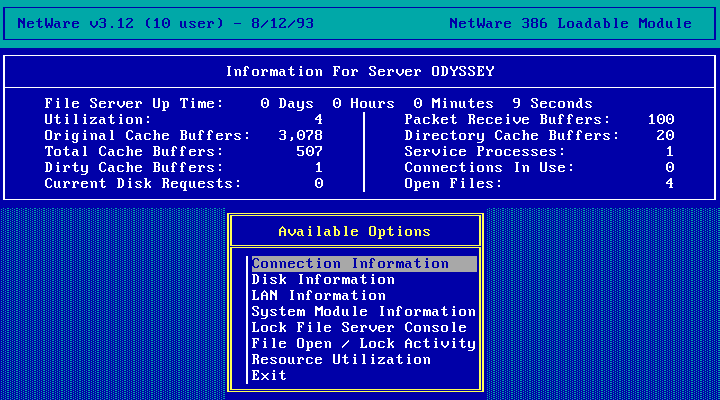The image size is (720, 400).
Task: Click the File Server Up Time label
Action: (134, 103)
